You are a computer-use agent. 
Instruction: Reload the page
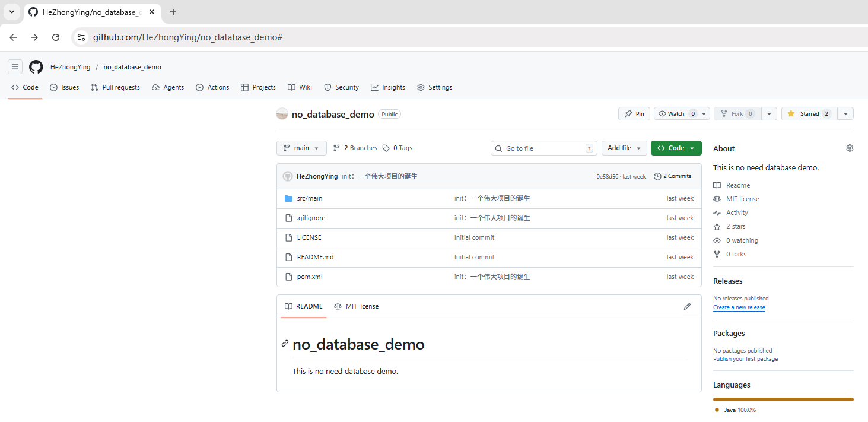click(56, 37)
